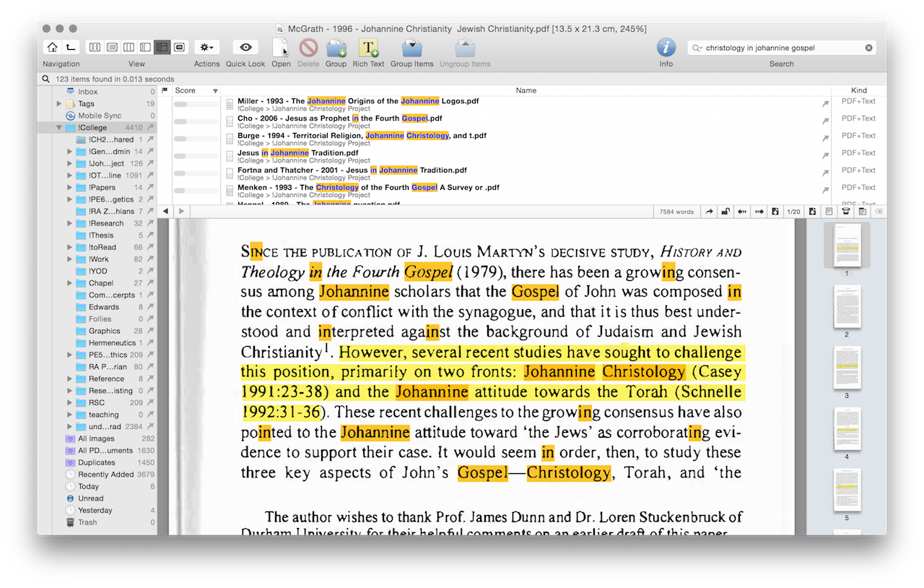
Task: Click the Info icon in toolbar
Action: tap(666, 48)
